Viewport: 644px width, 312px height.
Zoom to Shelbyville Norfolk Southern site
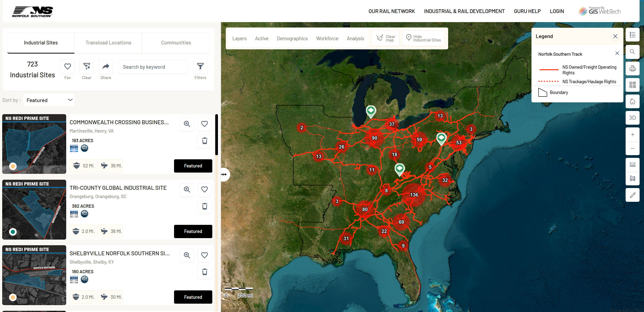[x=187, y=255]
